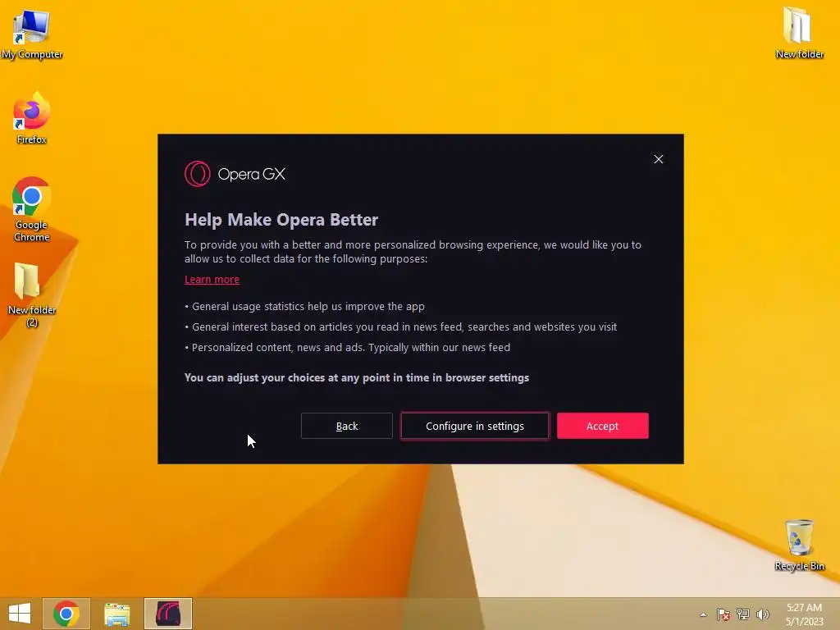Click the Back button
This screenshot has width=840, height=630.
pos(347,426)
